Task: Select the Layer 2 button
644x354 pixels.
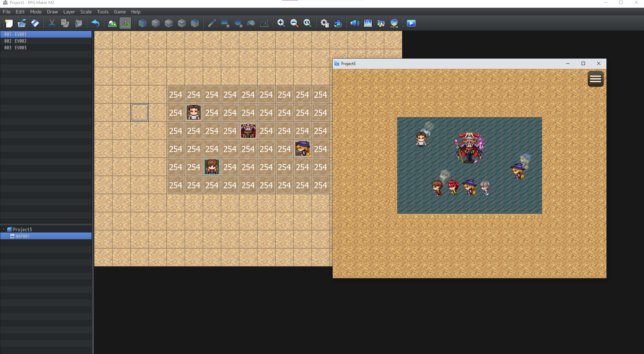Action: (169, 23)
